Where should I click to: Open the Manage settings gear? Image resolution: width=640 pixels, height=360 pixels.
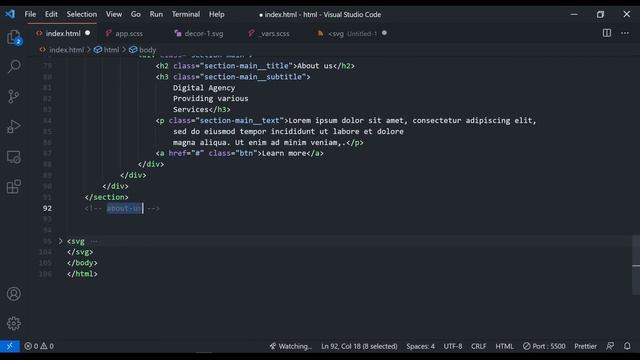(14, 323)
